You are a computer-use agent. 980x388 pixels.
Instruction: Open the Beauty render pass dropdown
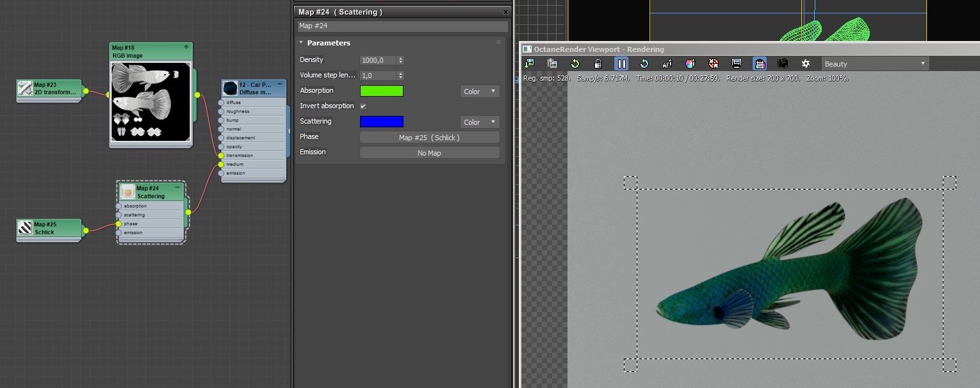pyautogui.click(x=875, y=63)
